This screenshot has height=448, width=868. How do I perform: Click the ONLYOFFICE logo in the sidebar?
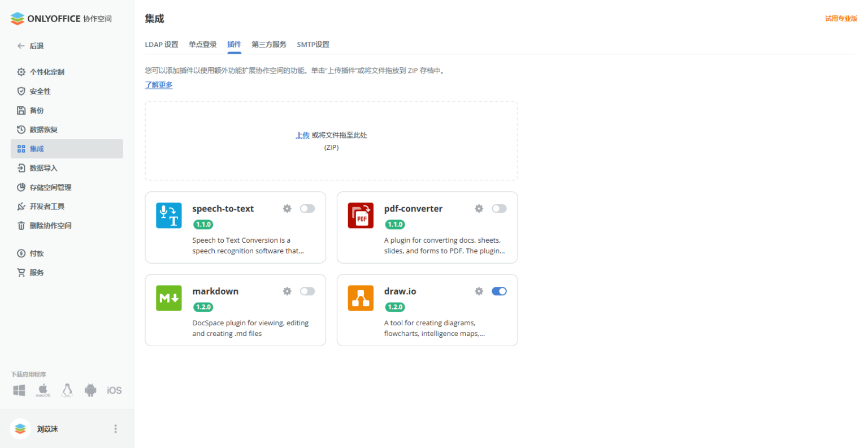point(61,19)
